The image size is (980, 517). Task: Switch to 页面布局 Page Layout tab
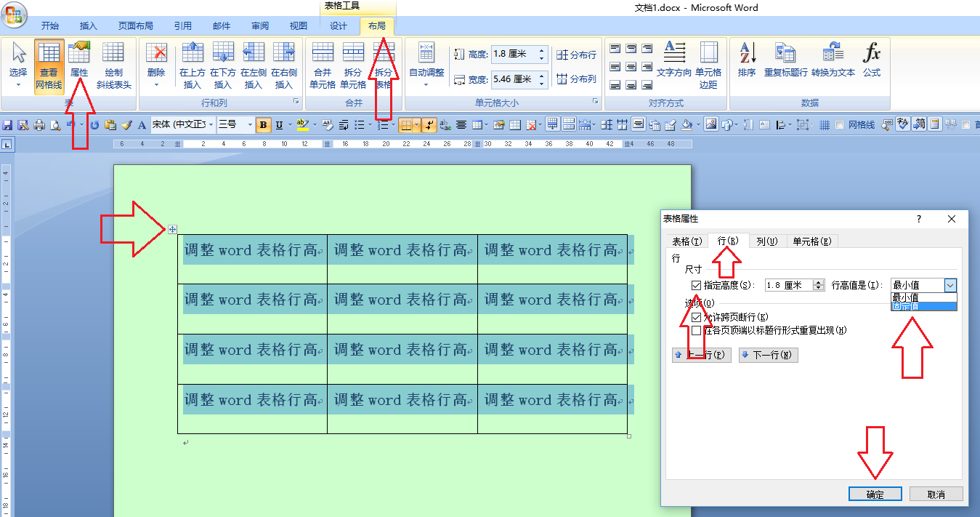(135, 26)
